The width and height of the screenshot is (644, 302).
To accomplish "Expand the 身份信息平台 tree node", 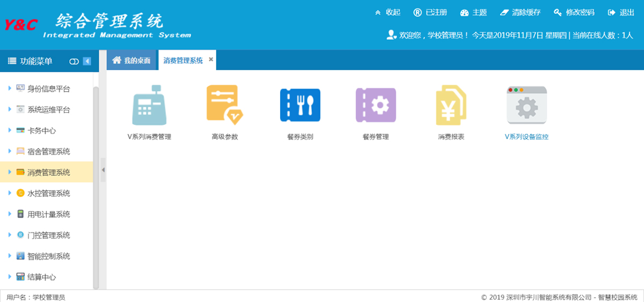I will (x=10, y=89).
